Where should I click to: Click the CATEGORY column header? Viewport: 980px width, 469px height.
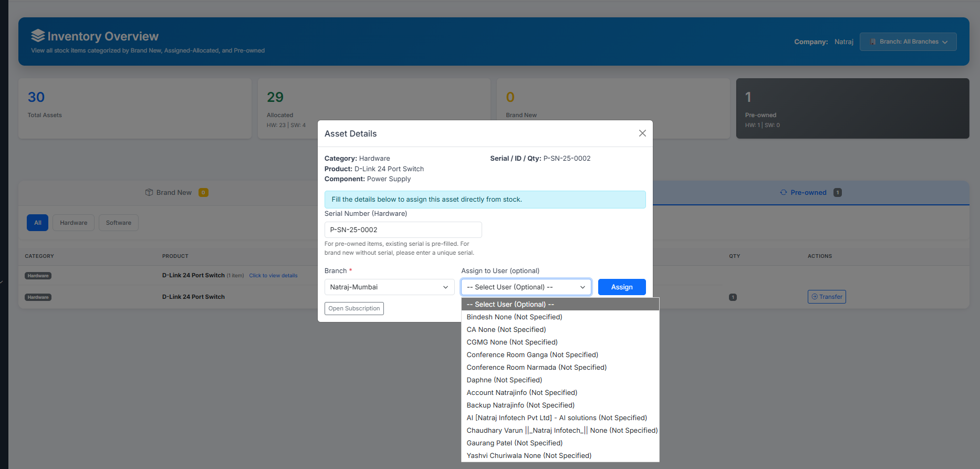[x=39, y=256]
